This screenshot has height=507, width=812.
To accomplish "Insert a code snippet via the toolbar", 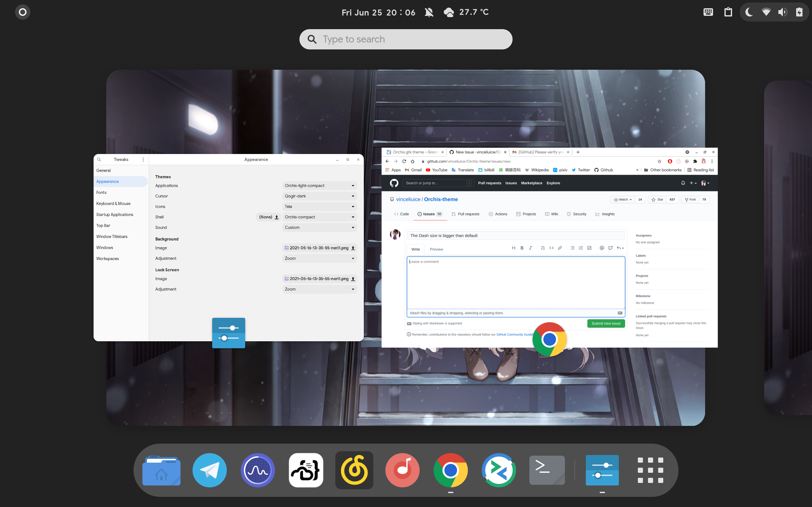I will tap(552, 248).
